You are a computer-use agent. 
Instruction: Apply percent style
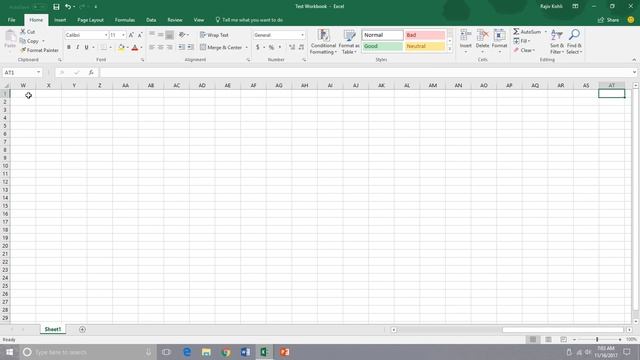(x=271, y=47)
